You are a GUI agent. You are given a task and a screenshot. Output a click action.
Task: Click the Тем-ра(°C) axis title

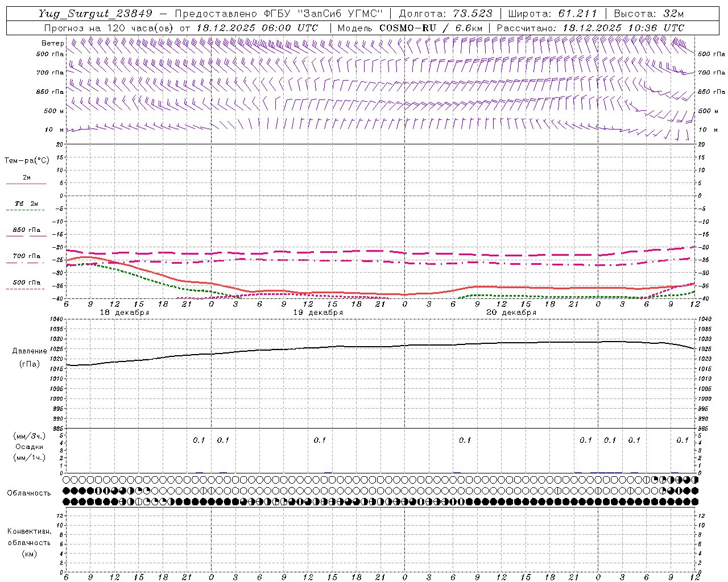[x=27, y=161]
